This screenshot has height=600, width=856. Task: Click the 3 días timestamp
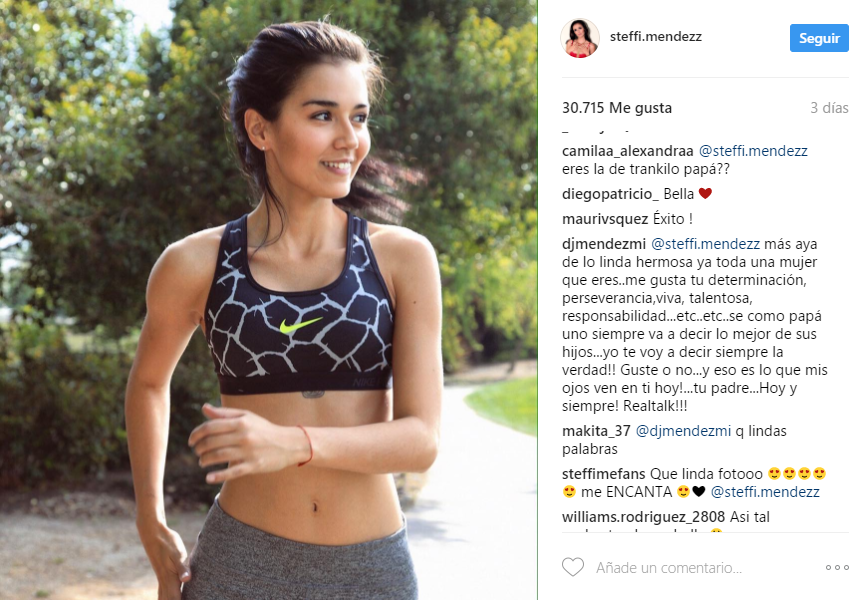click(x=829, y=108)
